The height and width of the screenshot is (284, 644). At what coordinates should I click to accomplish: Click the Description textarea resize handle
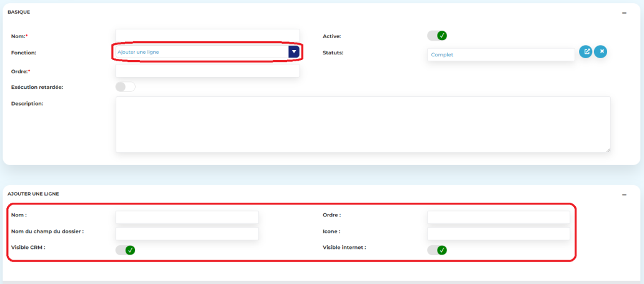[608, 150]
